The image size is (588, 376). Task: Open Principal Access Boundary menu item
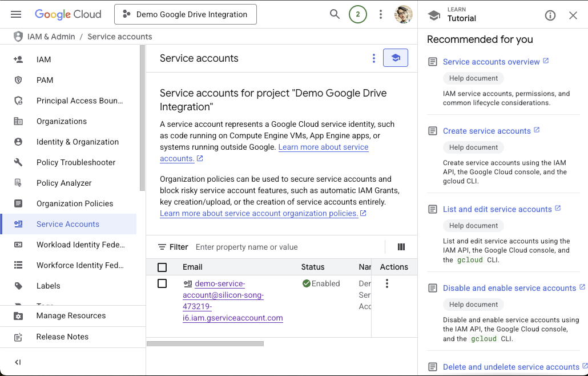click(69, 101)
